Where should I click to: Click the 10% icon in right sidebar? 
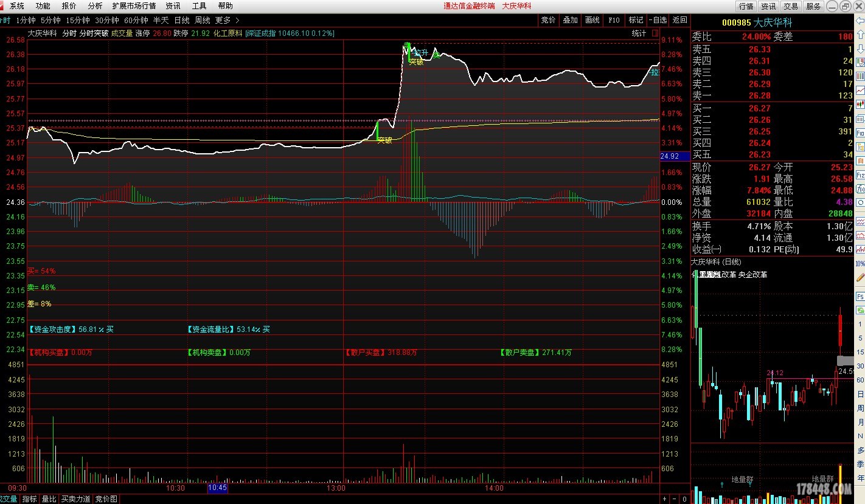tap(860, 264)
